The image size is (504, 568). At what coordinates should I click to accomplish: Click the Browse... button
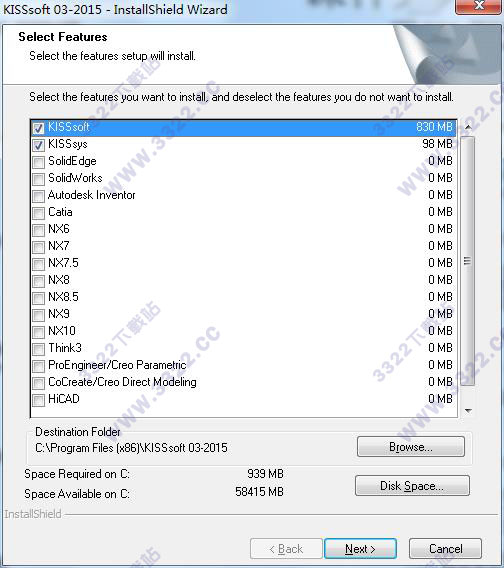[411, 447]
